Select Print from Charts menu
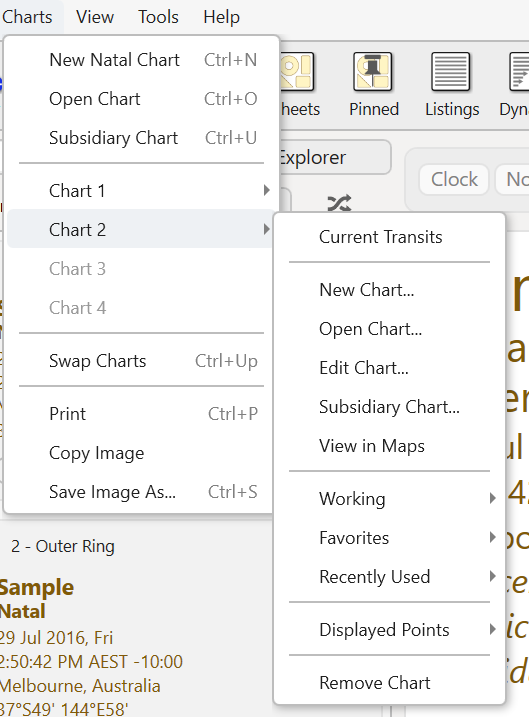Viewport: 529px width, 717px height. pos(141,414)
